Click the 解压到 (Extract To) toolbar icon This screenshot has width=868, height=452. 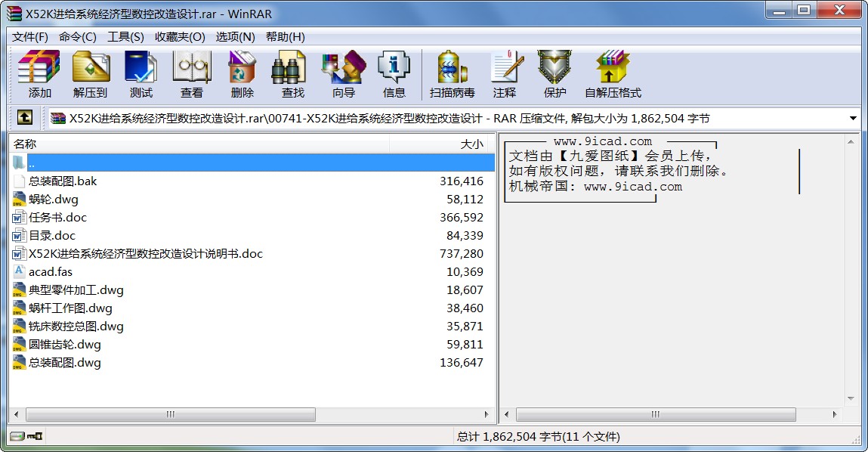pyautogui.click(x=90, y=67)
